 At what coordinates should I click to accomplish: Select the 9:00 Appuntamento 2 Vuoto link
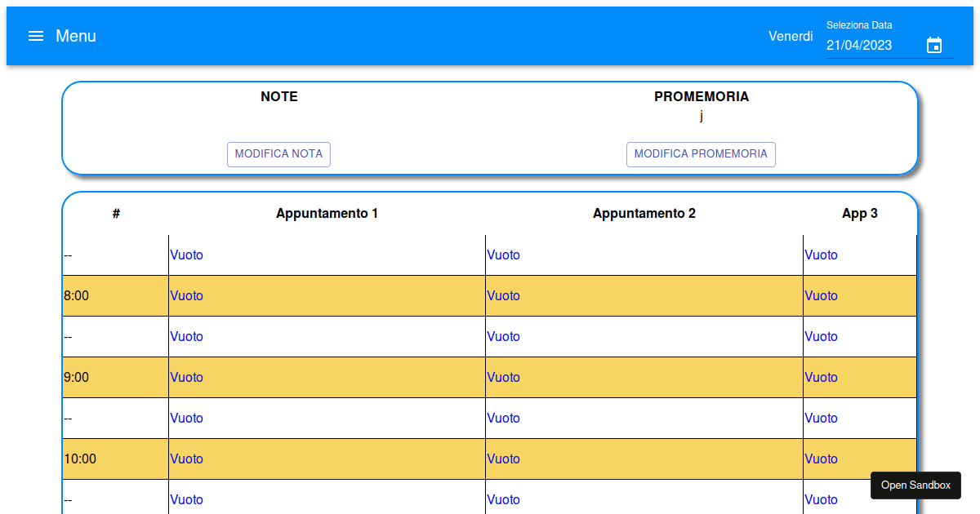coord(504,378)
